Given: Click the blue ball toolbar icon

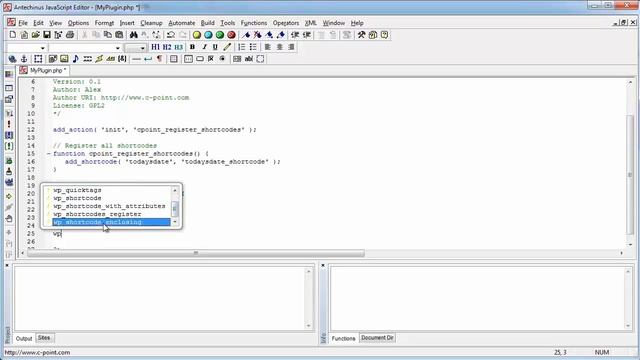Looking at the screenshot, I should 208,35.
